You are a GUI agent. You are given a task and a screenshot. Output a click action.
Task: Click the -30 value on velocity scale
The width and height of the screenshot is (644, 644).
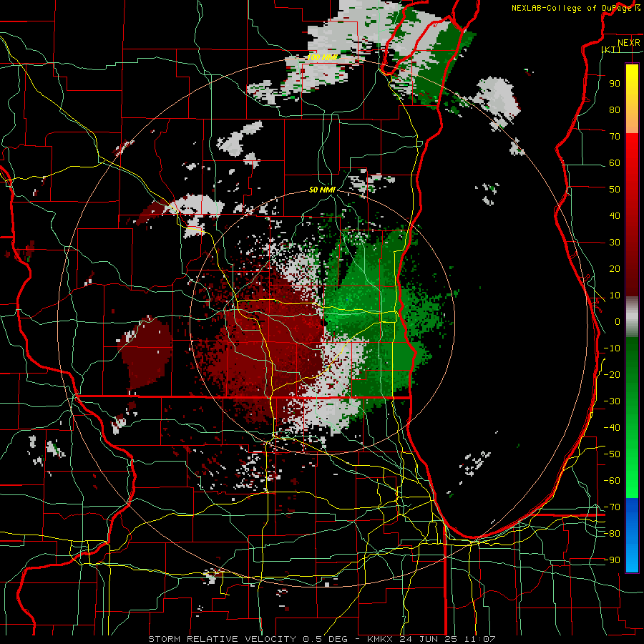(612, 401)
